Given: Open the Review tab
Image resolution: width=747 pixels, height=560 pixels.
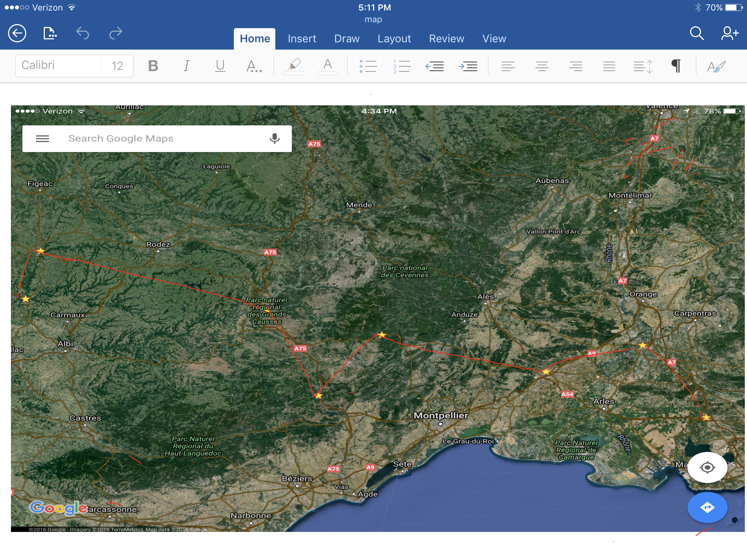Looking at the screenshot, I should (446, 39).
